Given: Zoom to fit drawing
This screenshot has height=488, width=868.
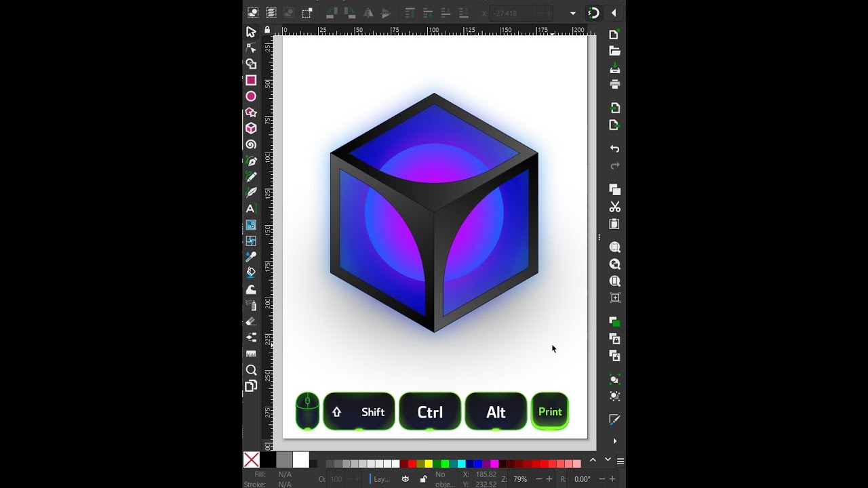Looking at the screenshot, I should [614, 264].
